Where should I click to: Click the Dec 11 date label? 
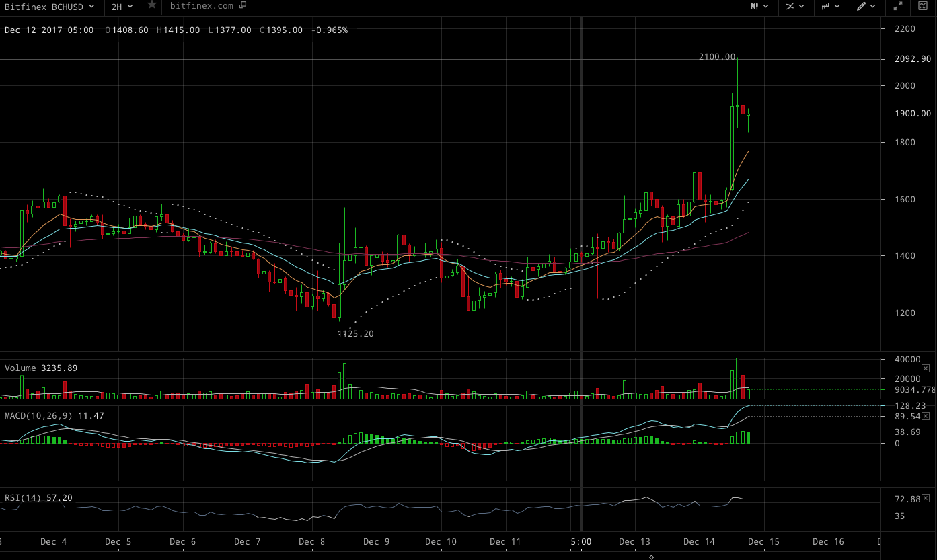506,542
